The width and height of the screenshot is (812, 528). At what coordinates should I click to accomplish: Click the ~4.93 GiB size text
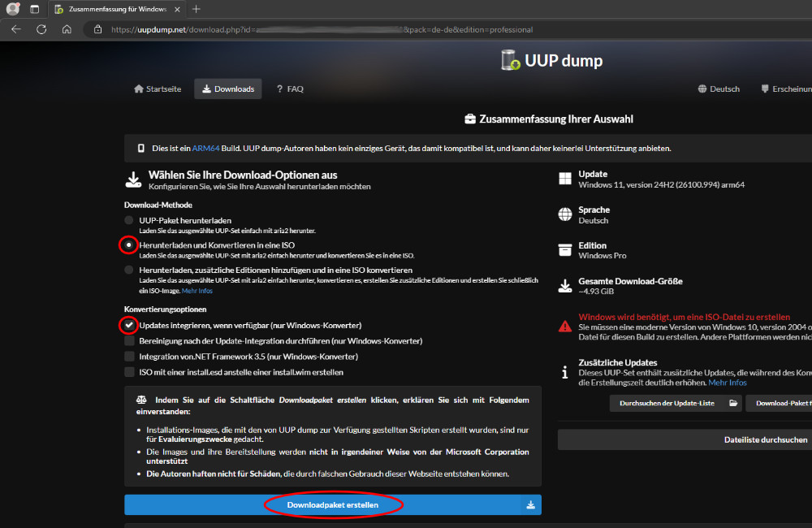[x=596, y=291]
